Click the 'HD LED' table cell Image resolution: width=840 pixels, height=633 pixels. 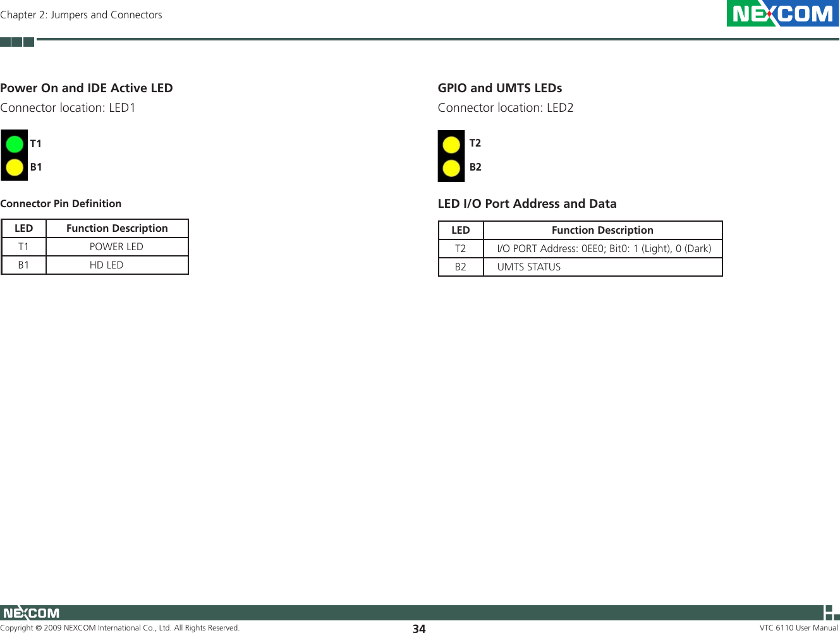[117, 265]
